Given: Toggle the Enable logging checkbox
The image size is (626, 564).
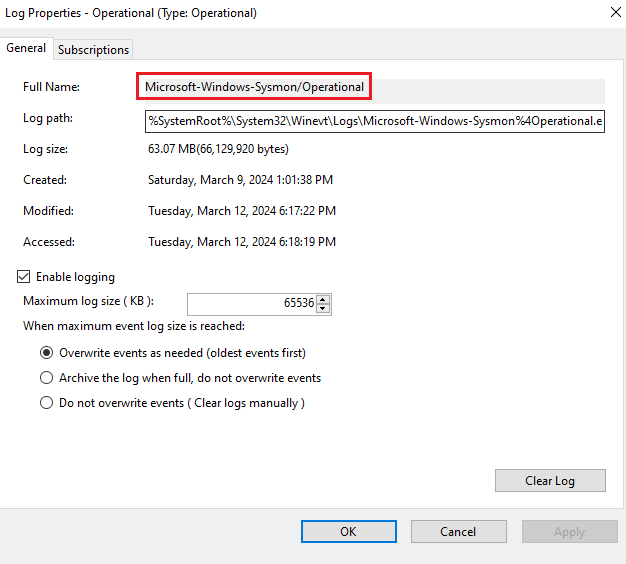Looking at the screenshot, I should [x=24, y=277].
